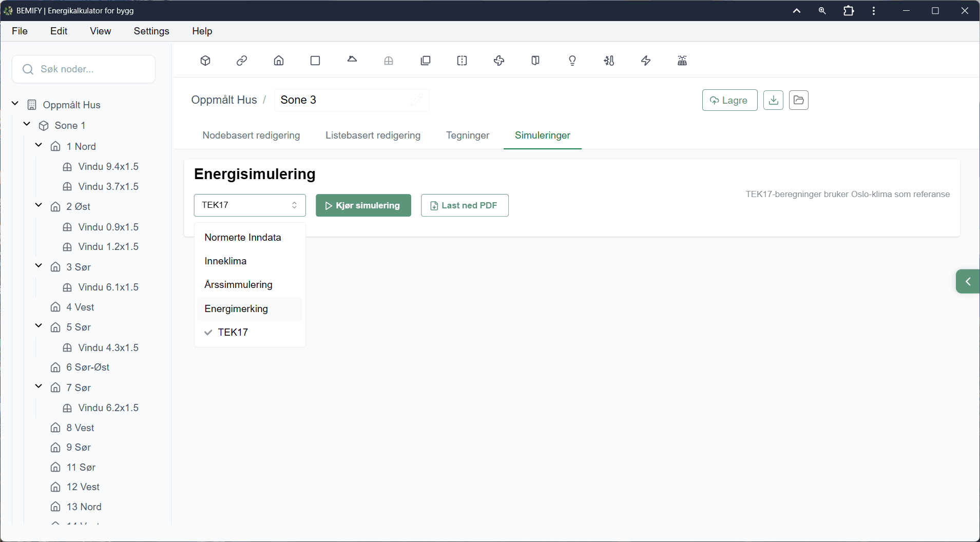The height and width of the screenshot is (542, 980).
Task: Click in the Søk noder search field
Action: coord(84,69)
